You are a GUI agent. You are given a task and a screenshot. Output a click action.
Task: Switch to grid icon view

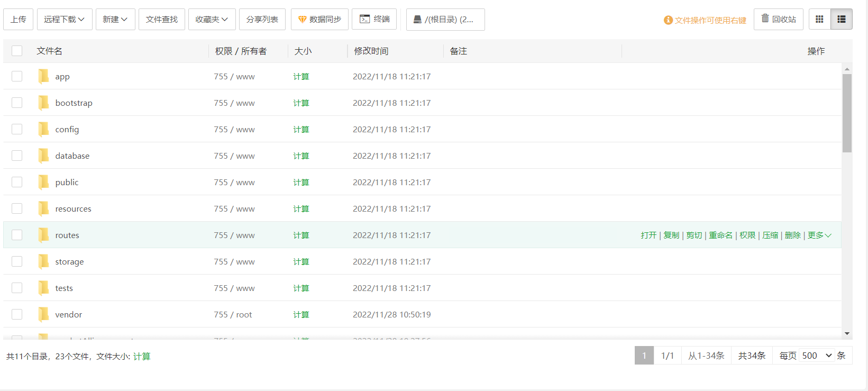[x=819, y=19]
